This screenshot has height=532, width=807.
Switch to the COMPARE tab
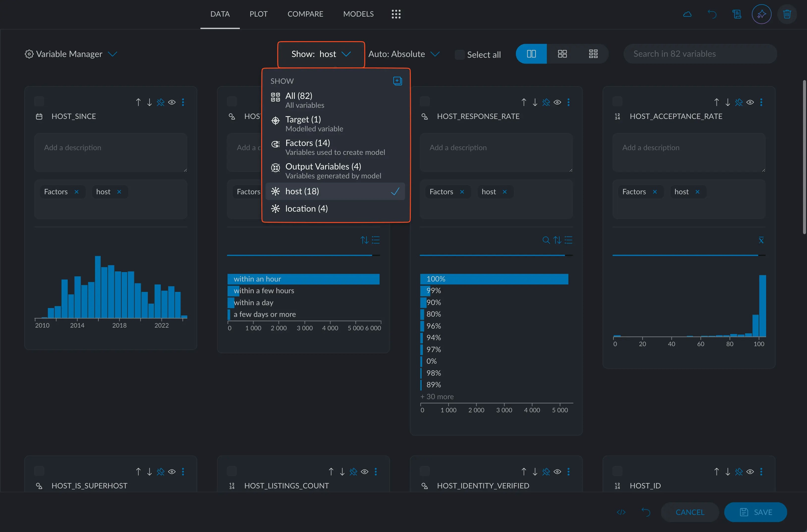point(305,14)
